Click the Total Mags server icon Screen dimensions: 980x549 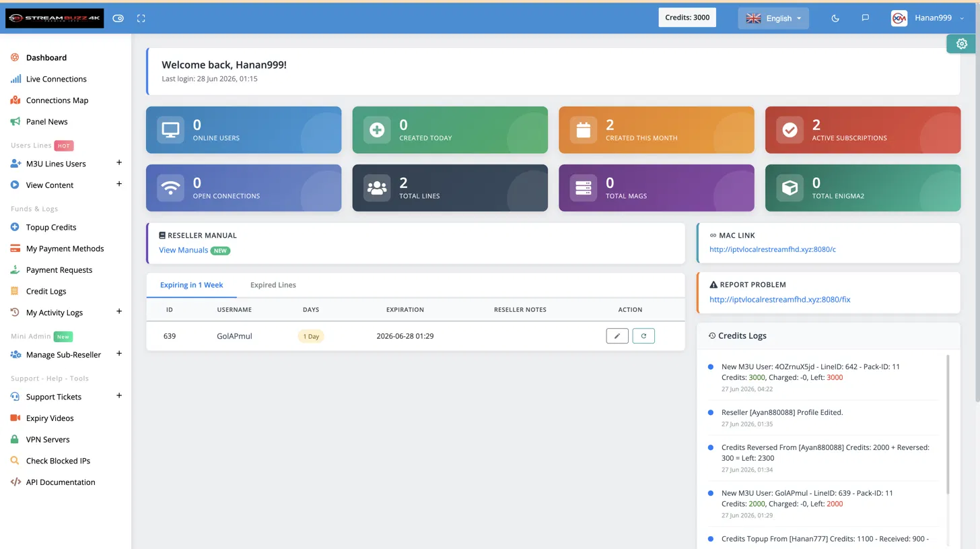click(584, 188)
